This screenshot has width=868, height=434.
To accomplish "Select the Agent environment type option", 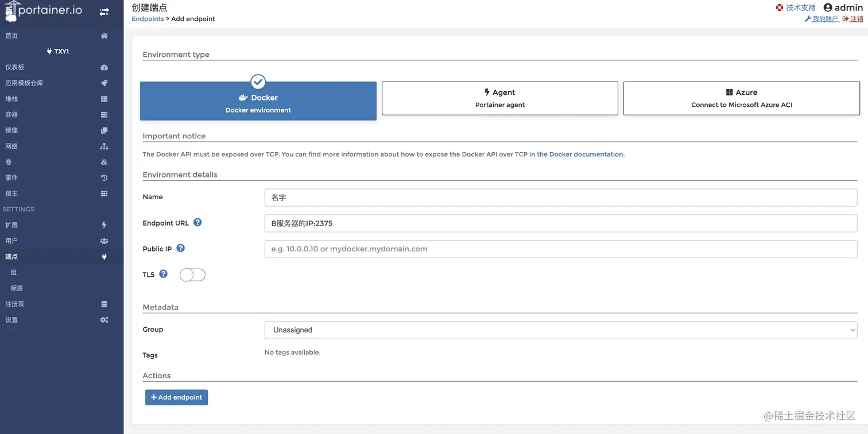I will point(500,98).
